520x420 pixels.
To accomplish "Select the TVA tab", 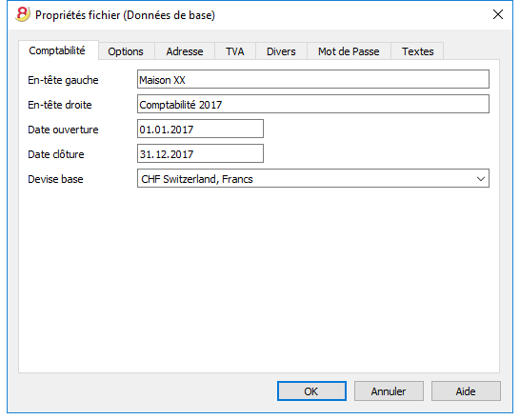I will [235, 51].
